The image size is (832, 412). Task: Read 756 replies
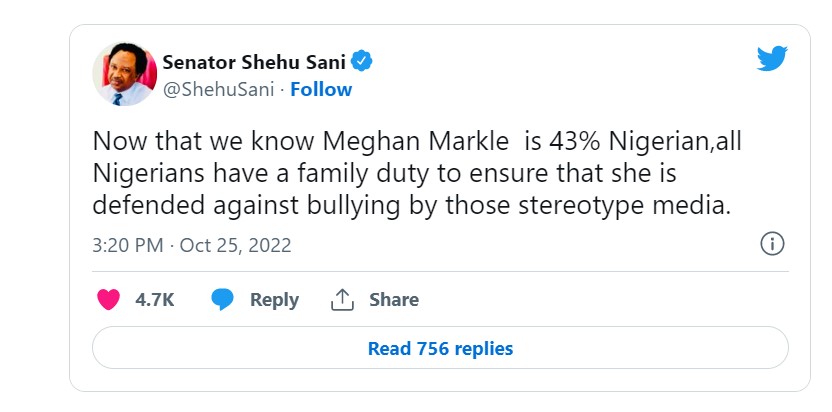pos(440,348)
